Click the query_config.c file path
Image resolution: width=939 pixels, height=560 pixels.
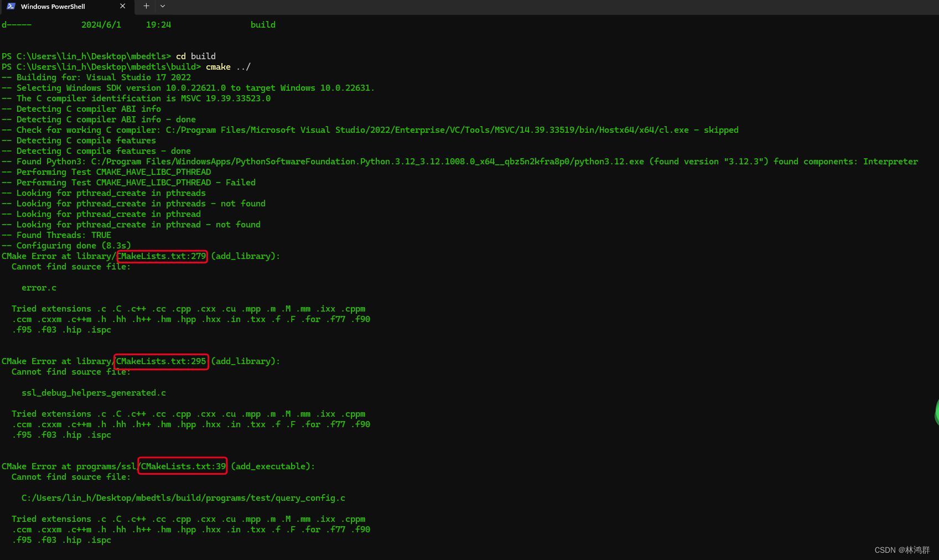[x=183, y=497]
